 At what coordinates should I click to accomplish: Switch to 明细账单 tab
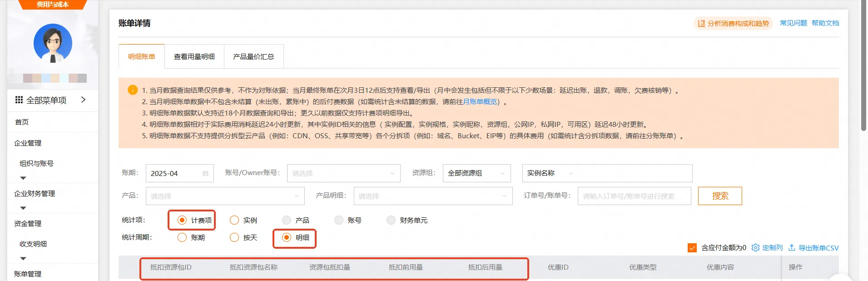[142, 56]
